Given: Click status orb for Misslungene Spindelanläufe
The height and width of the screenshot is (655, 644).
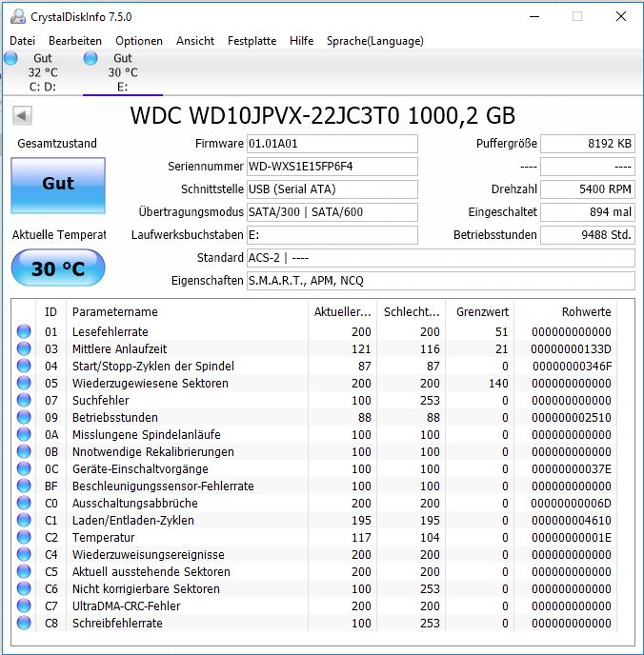Looking at the screenshot, I should click(x=24, y=434).
